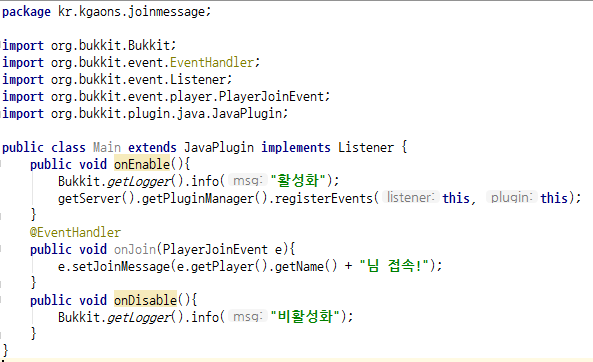
Task: Click the getPlayer() call
Action: (x=229, y=267)
